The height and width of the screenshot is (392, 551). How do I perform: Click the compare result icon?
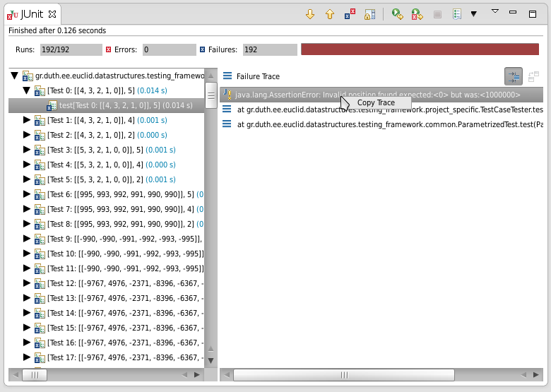(x=533, y=76)
